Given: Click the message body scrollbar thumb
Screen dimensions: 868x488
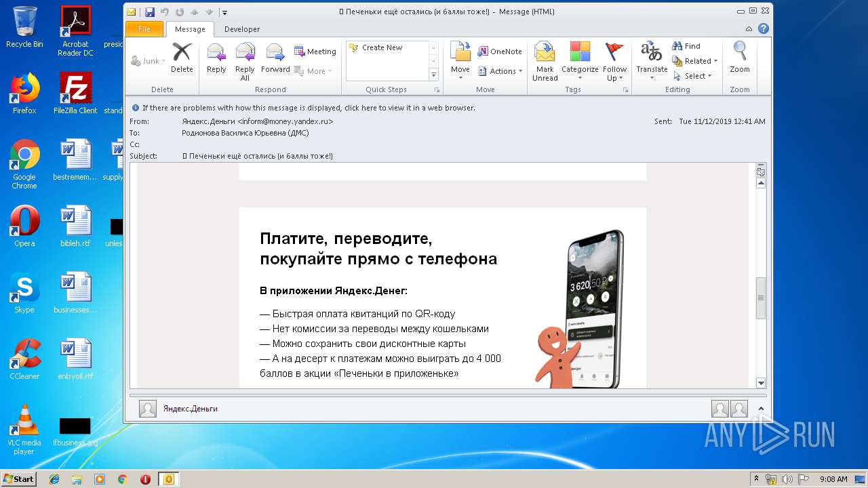Looking at the screenshot, I should click(761, 298).
